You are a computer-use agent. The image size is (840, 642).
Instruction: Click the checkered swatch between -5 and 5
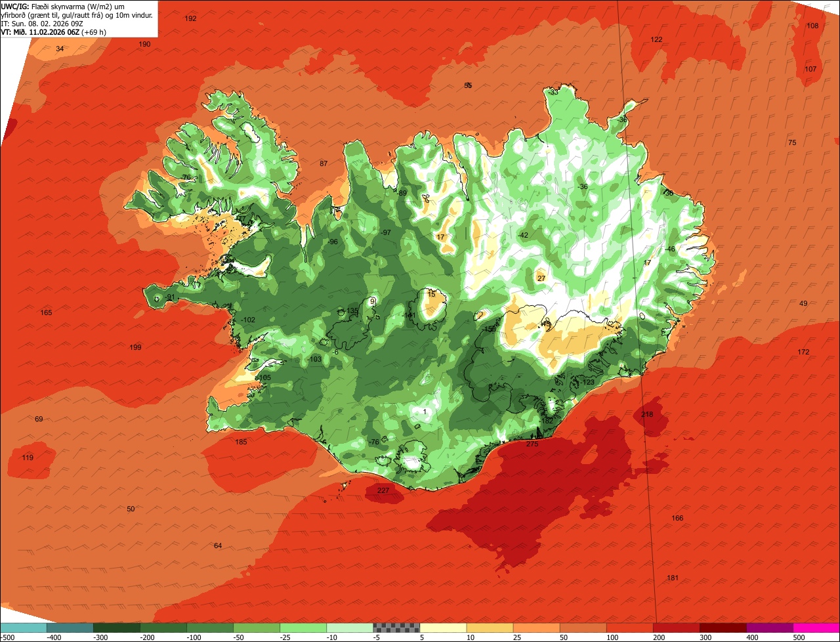click(396, 628)
